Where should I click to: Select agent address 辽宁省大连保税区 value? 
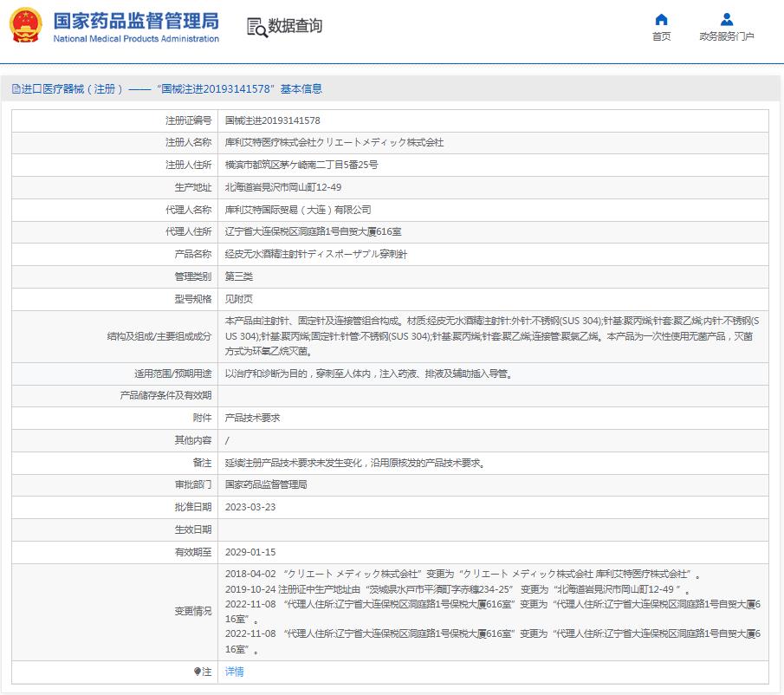point(313,231)
